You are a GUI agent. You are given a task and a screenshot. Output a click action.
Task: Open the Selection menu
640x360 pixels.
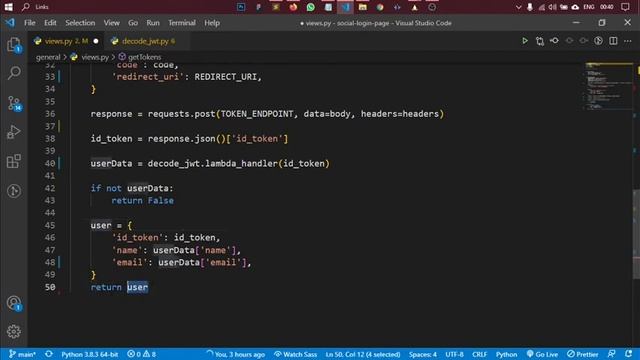tap(80, 23)
